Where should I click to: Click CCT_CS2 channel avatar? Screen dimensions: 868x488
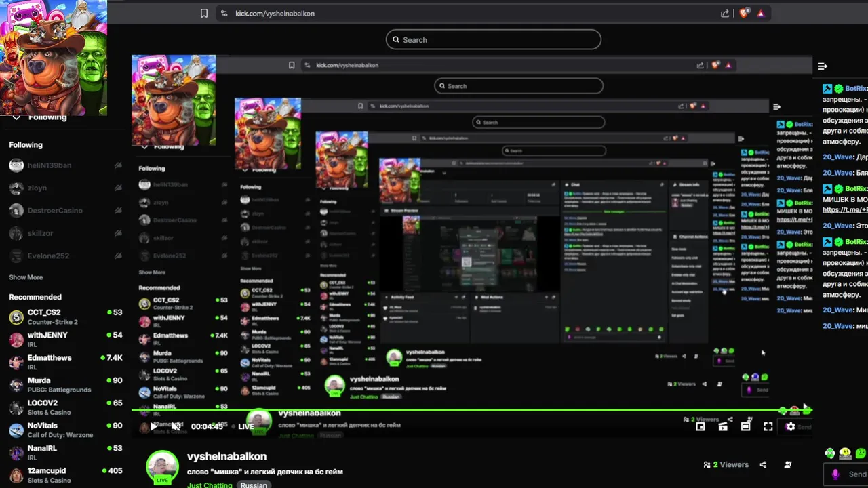(x=16, y=317)
